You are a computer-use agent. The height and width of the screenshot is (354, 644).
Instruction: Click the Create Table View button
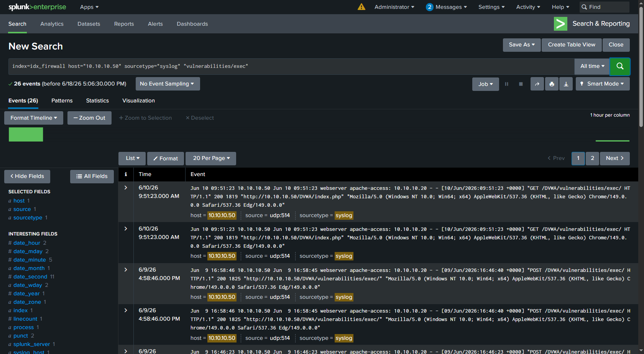tap(572, 45)
